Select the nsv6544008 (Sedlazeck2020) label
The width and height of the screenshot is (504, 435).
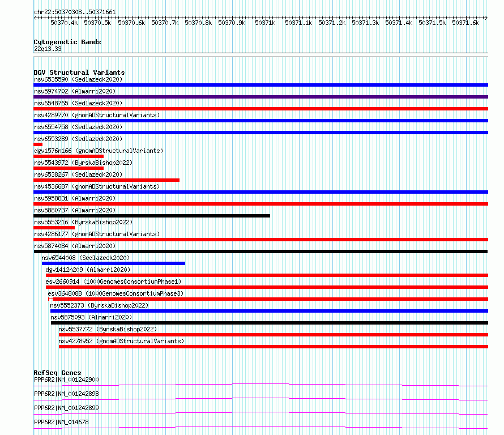pos(86,258)
